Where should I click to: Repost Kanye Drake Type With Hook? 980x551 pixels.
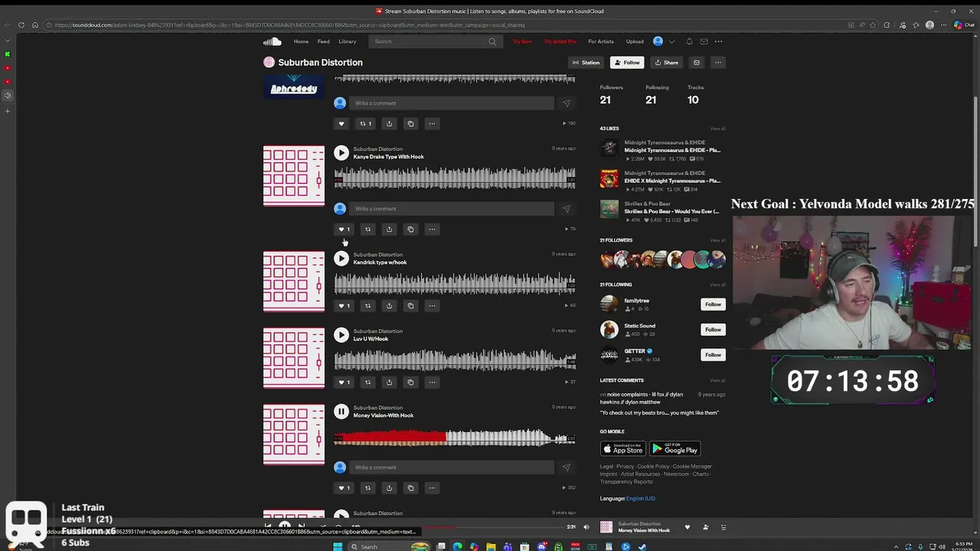[367, 229]
